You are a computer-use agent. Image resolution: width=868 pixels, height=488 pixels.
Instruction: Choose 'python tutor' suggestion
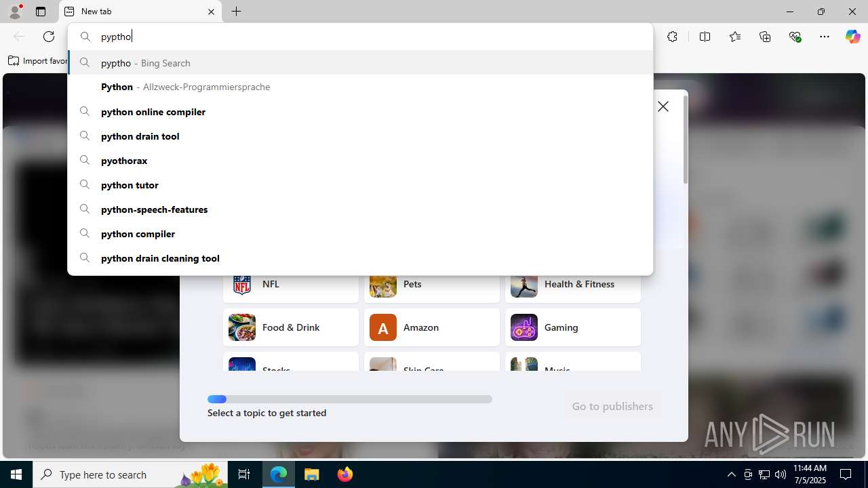pyautogui.click(x=360, y=185)
